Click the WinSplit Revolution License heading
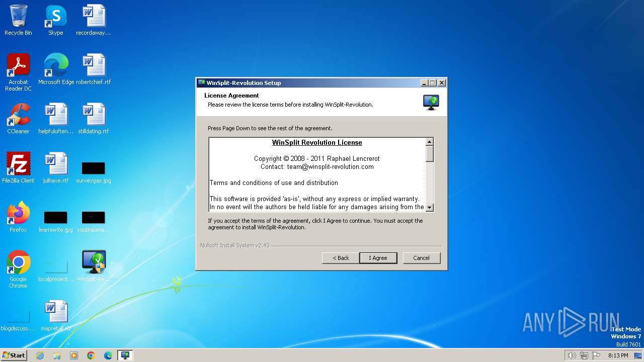 (x=317, y=143)
